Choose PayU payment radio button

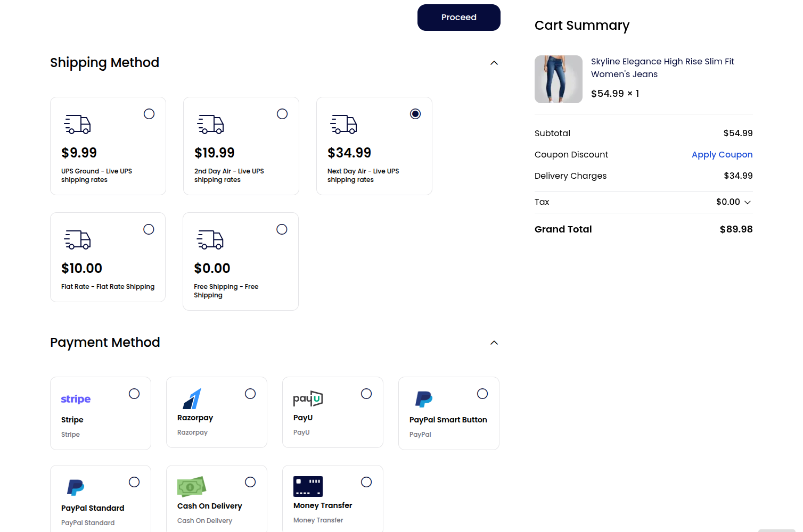click(366, 394)
